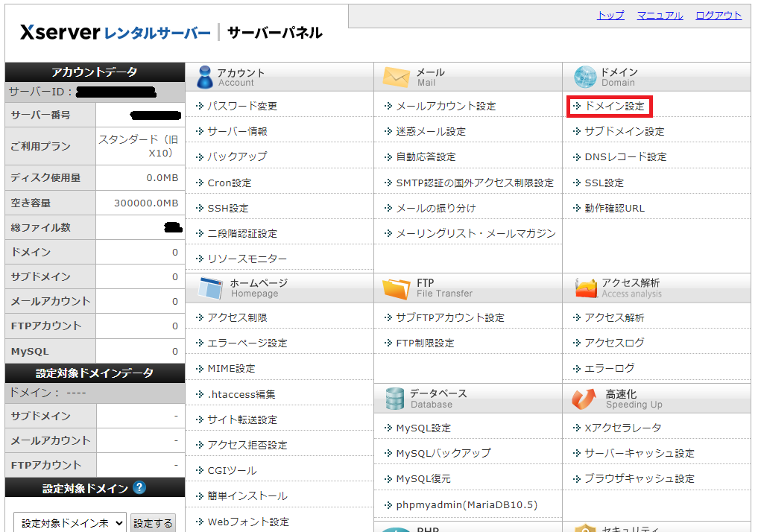The image size is (761, 532).
Task: Open Xアクセラレータ
Action: 622,428
